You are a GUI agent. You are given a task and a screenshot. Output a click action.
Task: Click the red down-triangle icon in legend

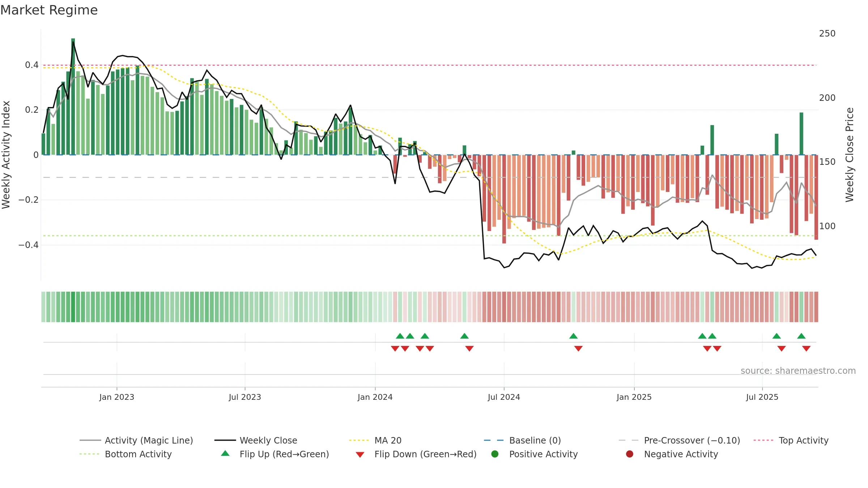(360, 455)
